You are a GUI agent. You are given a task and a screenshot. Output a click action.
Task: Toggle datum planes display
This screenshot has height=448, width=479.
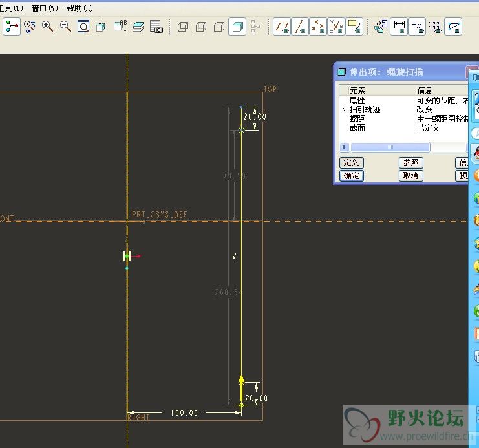[x=282, y=27]
